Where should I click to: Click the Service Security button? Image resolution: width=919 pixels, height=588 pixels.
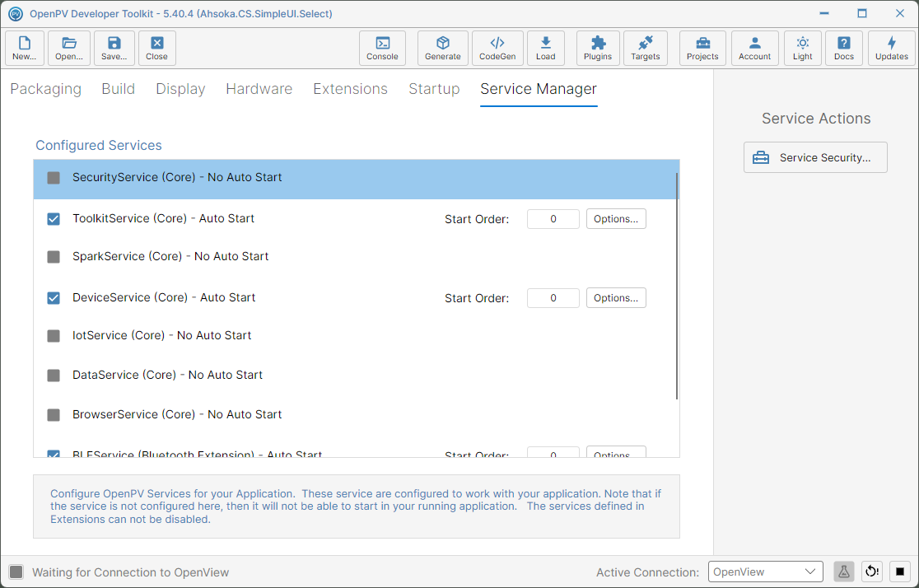815,157
